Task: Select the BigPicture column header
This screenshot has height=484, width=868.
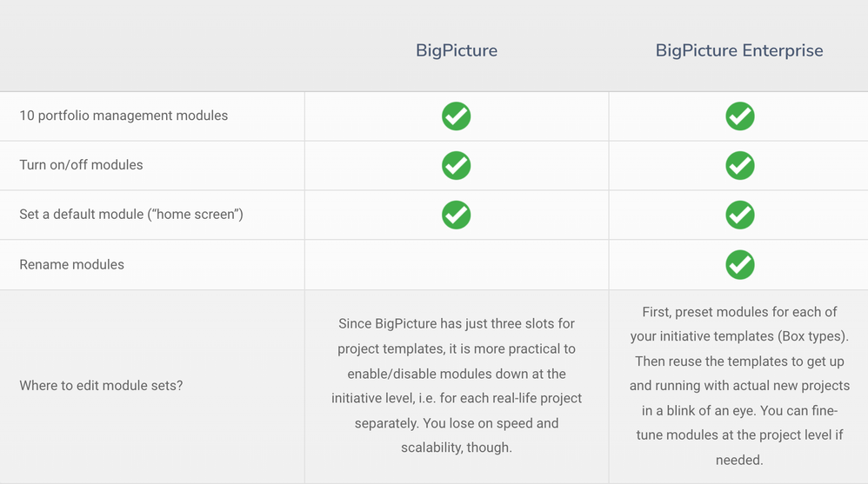Action: [x=457, y=50]
